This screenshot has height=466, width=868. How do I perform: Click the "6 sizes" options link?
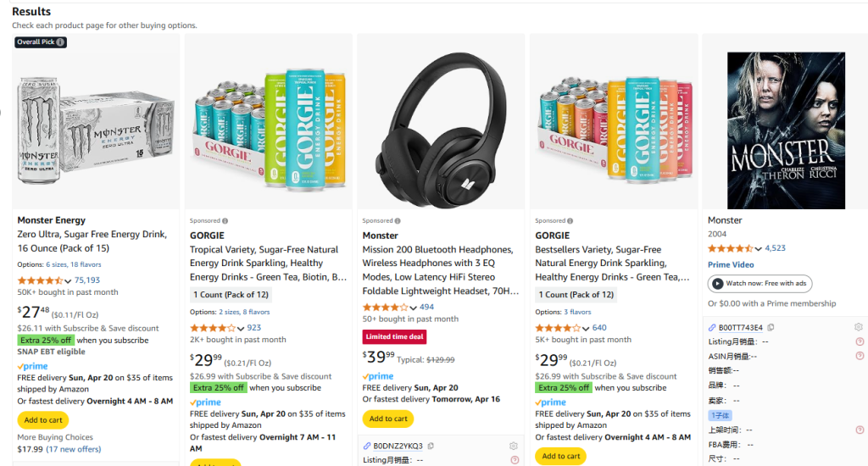[56, 264]
